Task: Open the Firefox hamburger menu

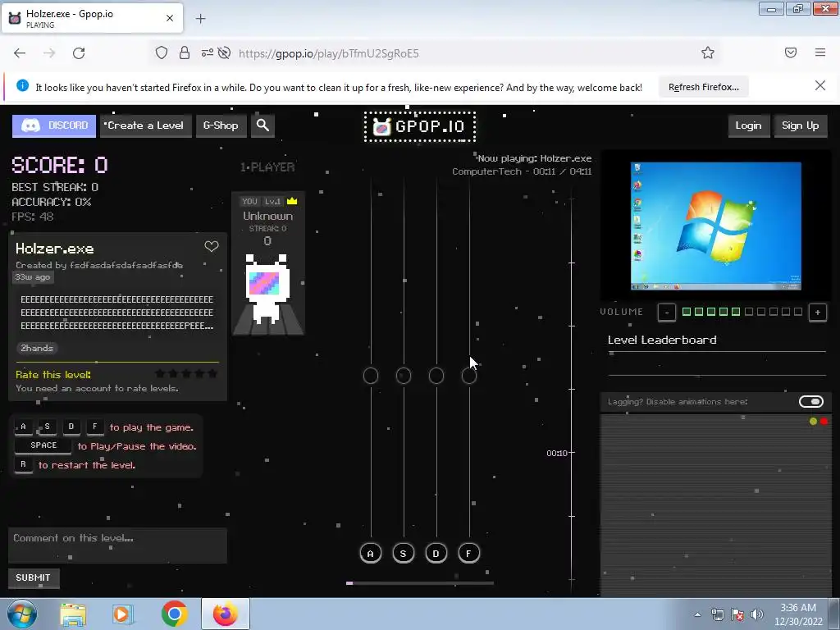Action: [x=820, y=52]
